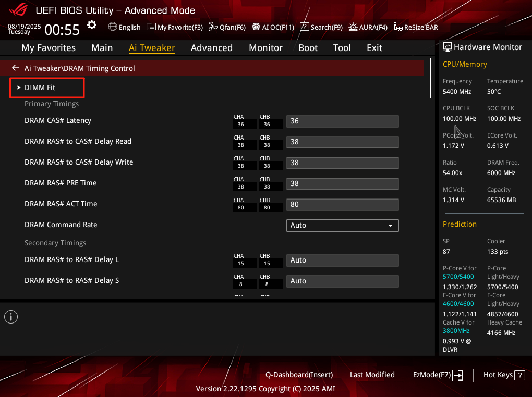Click the 5400 MHz frequency value
Viewport: 532px width, 397px height.
[x=457, y=92]
